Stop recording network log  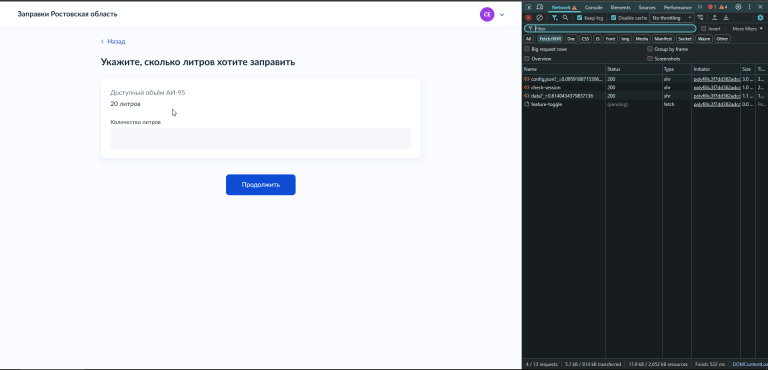(528, 18)
